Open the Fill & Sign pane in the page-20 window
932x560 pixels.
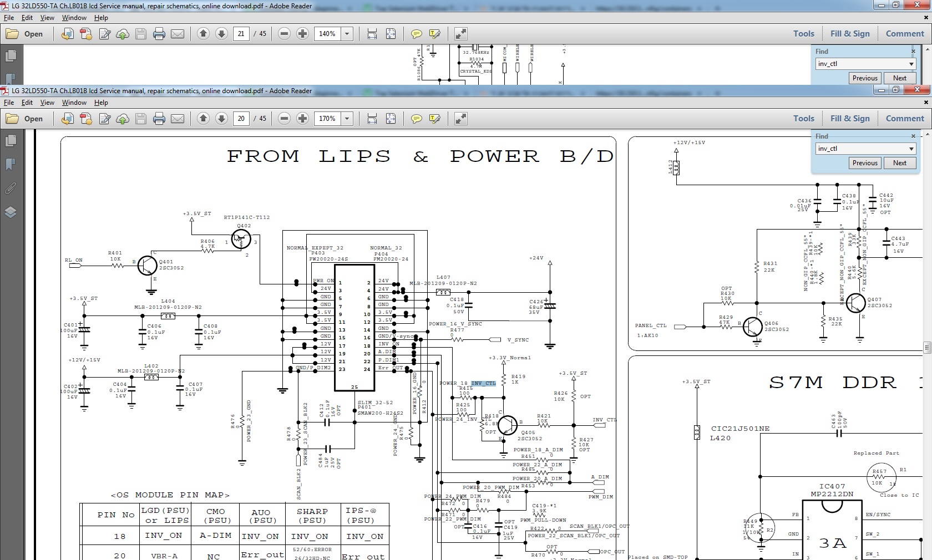849,119
